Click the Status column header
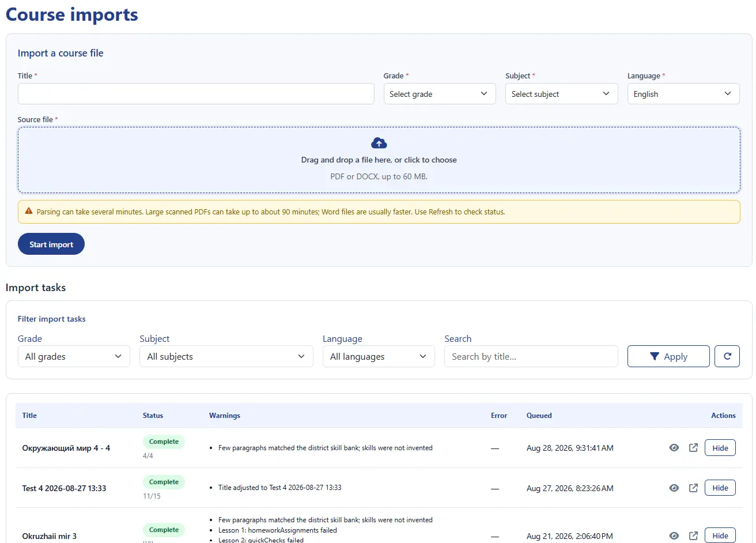756x543 pixels. click(x=153, y=415)
